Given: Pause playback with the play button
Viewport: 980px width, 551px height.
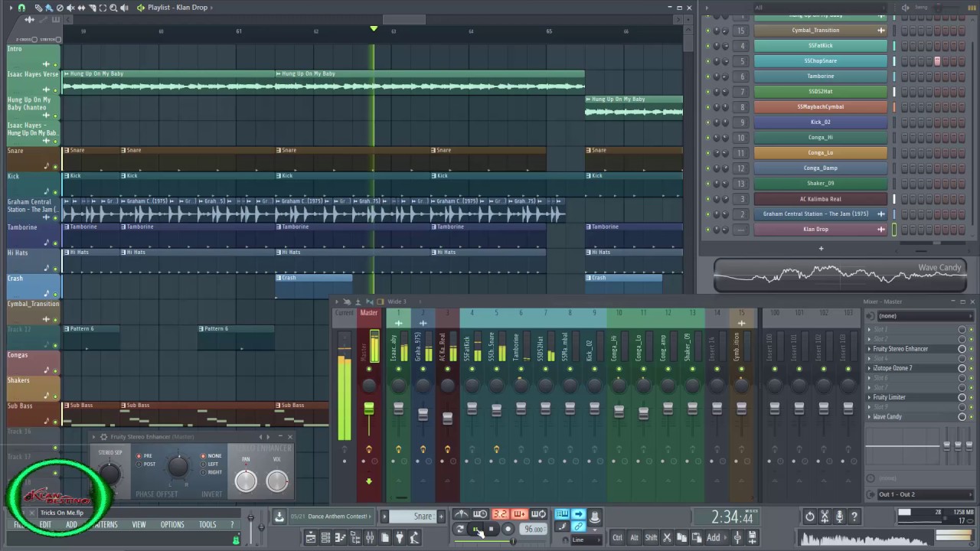Looking at the screenshot, I should (476, 529).
